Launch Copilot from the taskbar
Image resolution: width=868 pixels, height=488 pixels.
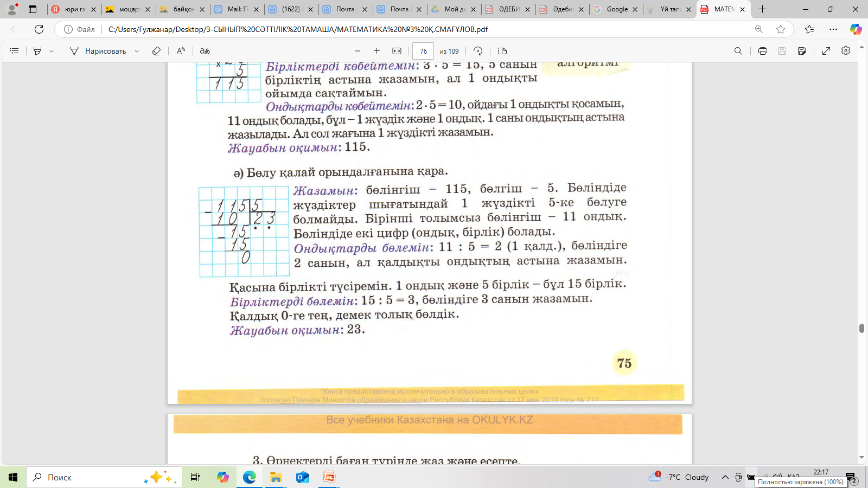[222, 477]
